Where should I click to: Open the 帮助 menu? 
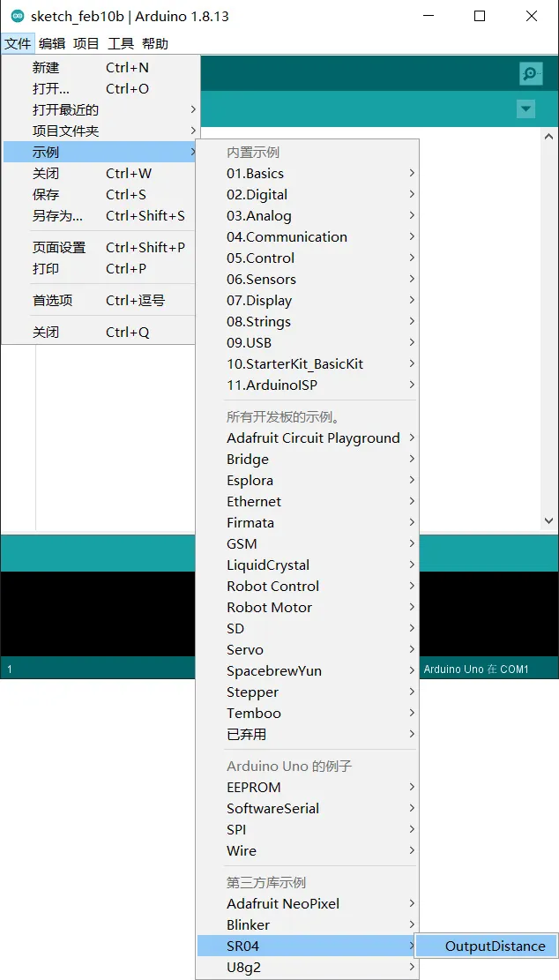click(x=154, y=44)
